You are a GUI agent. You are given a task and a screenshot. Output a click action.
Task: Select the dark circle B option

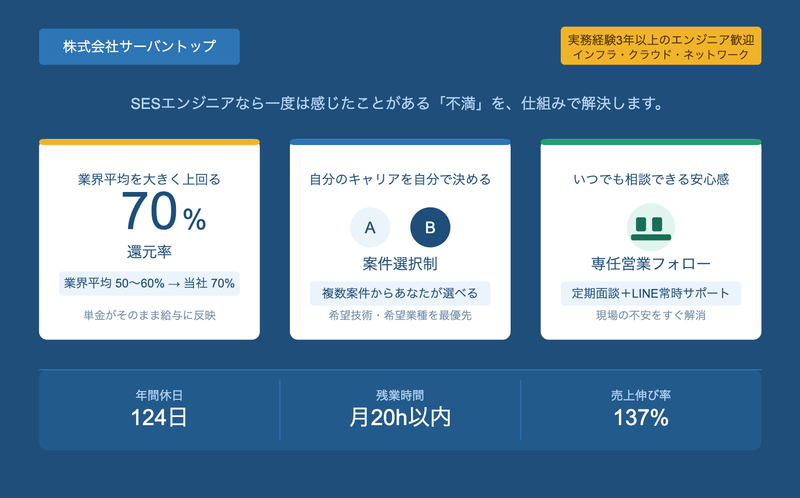tap(430, 228)
